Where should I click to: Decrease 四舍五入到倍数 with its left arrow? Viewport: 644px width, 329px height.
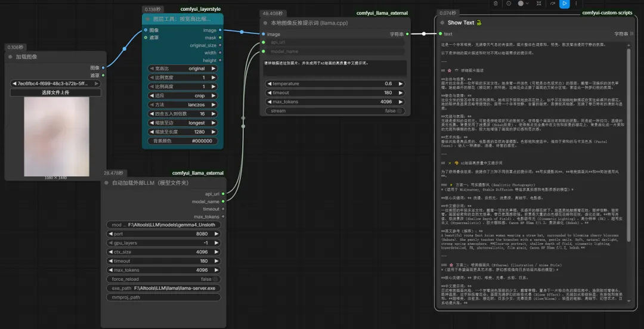152,114
